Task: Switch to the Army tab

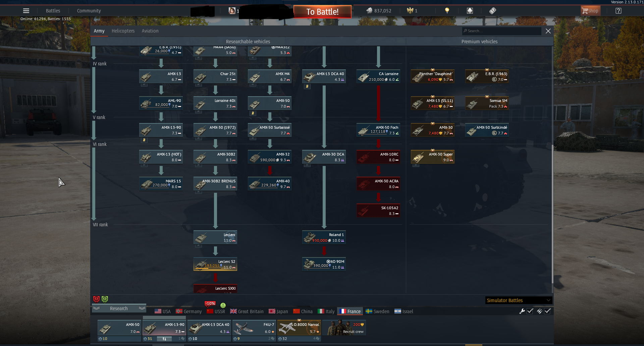Action: tap(99, 31)
